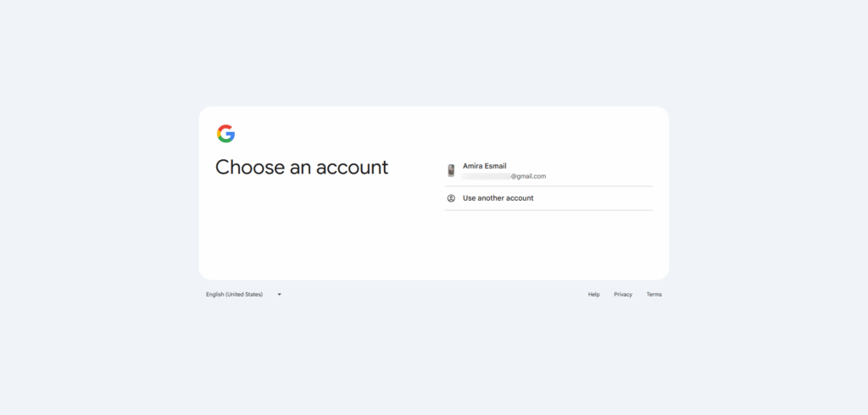Click Amira Esmail's profile picture
Screen dimensions: 868x415
point(451,170)
